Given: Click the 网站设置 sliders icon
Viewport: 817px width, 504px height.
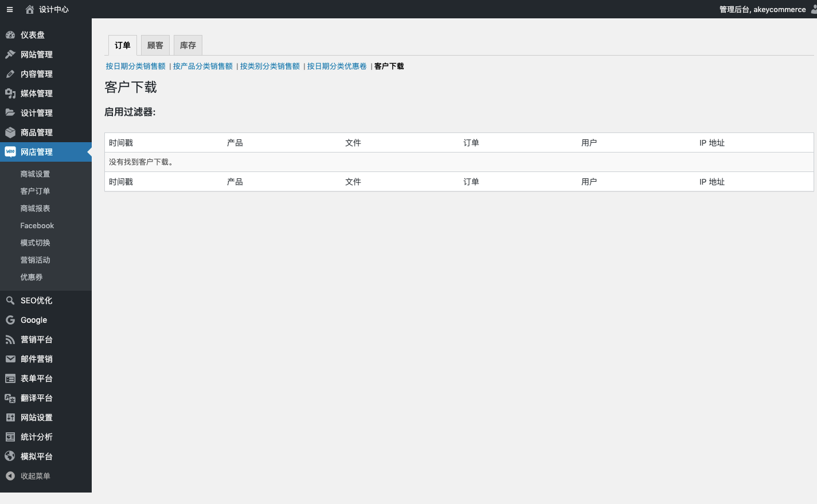Looking at the screenshot, I should click(x=10, y=417).
